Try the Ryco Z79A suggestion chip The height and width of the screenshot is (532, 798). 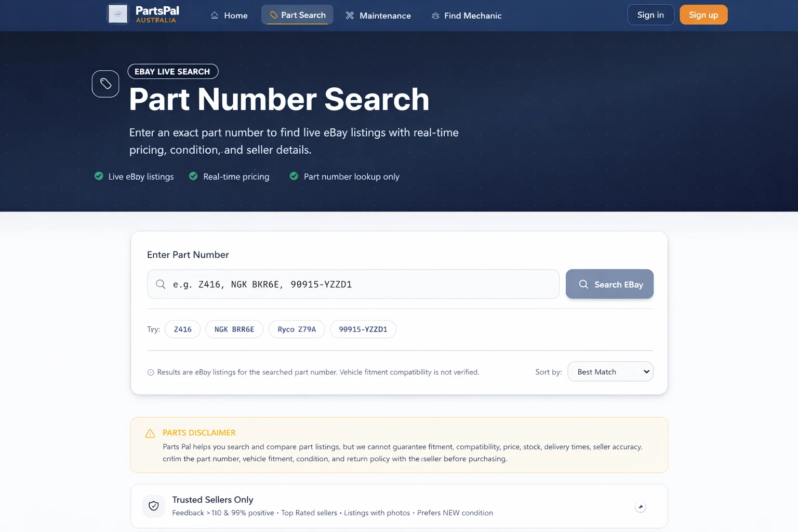point(297,329)
